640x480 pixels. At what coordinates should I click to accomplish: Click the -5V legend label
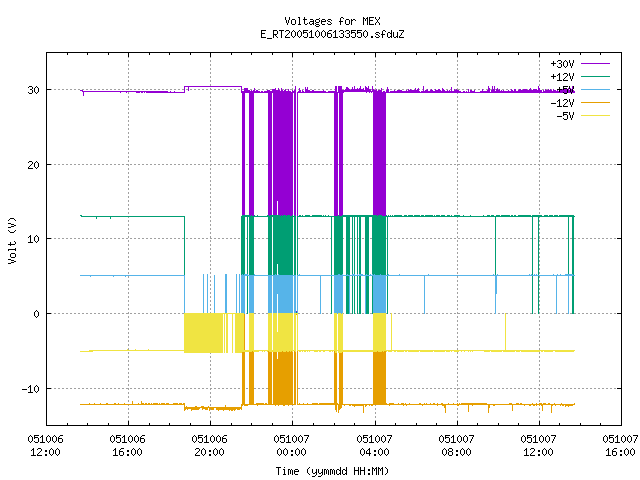click(565, 116)
